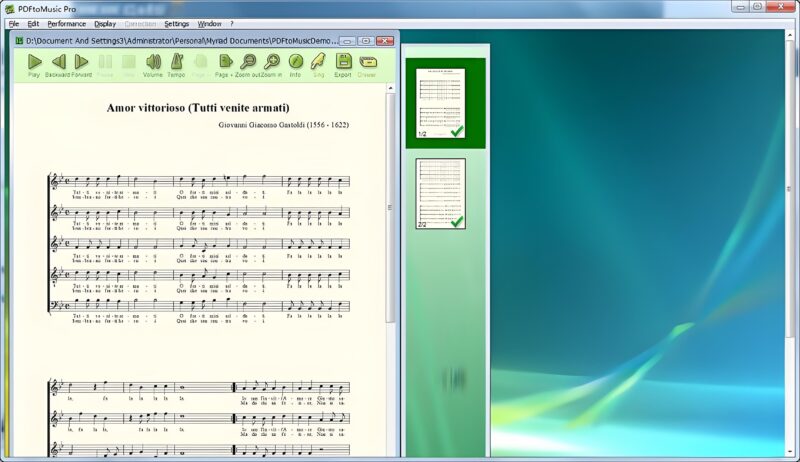Open the File menu
800x462 pixels.
[x=14, y=23]
